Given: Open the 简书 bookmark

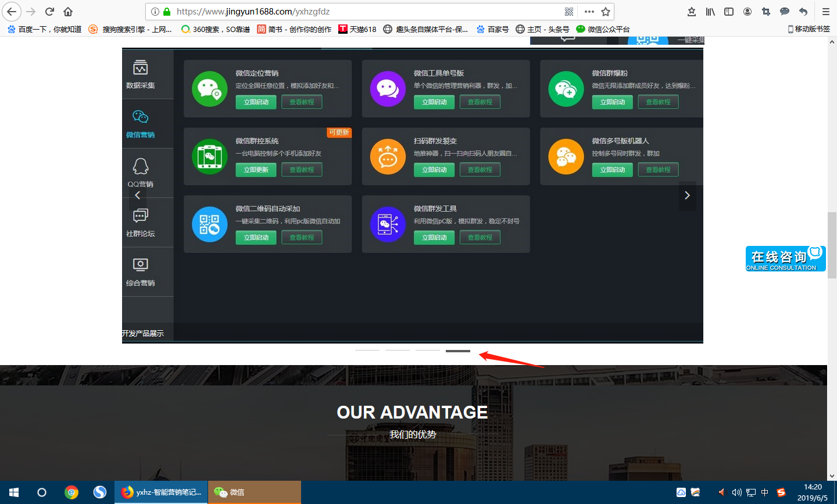Looking at the screenshot, I should pyautogui.click(x=295, y=29).
